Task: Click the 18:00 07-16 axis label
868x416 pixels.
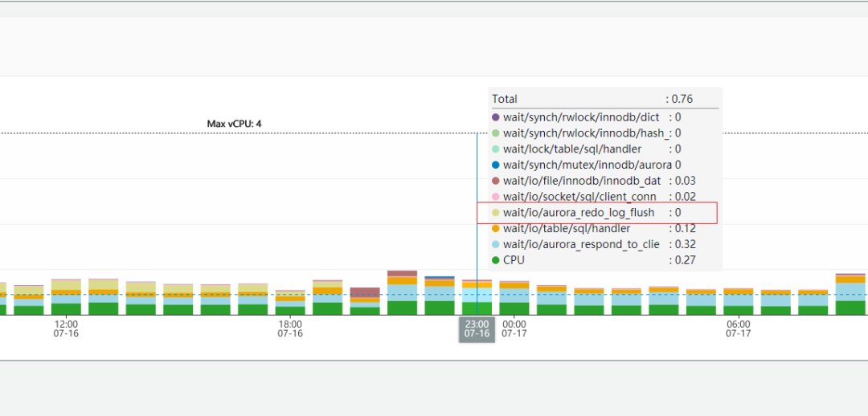Action: tap(290, 328)
